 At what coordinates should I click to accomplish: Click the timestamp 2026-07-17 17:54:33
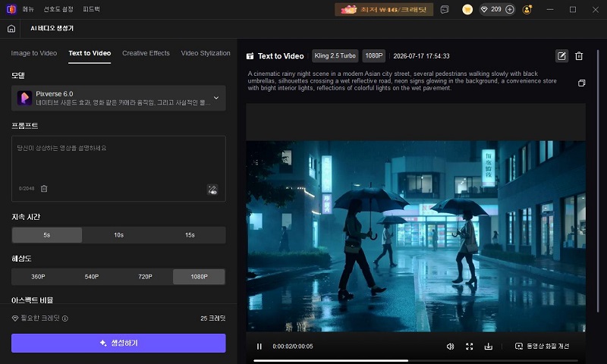coord(421,56)
